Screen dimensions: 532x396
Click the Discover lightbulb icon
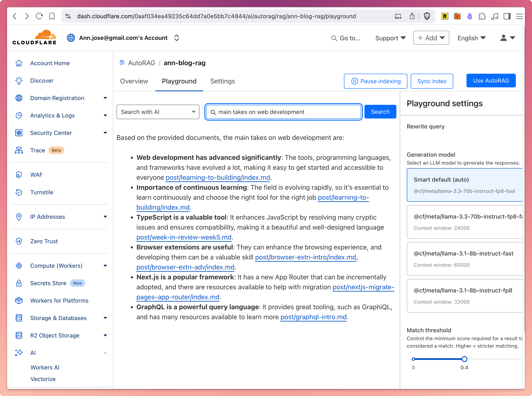19,81
